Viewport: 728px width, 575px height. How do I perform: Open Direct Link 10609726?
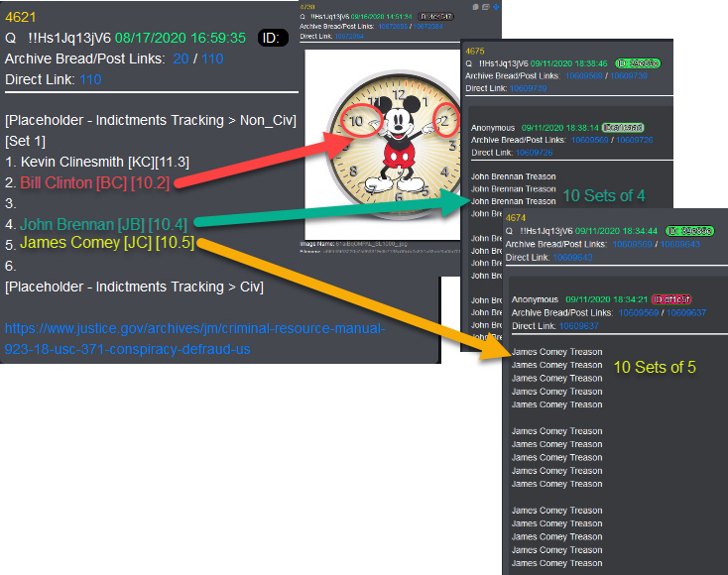click(534, 153)
